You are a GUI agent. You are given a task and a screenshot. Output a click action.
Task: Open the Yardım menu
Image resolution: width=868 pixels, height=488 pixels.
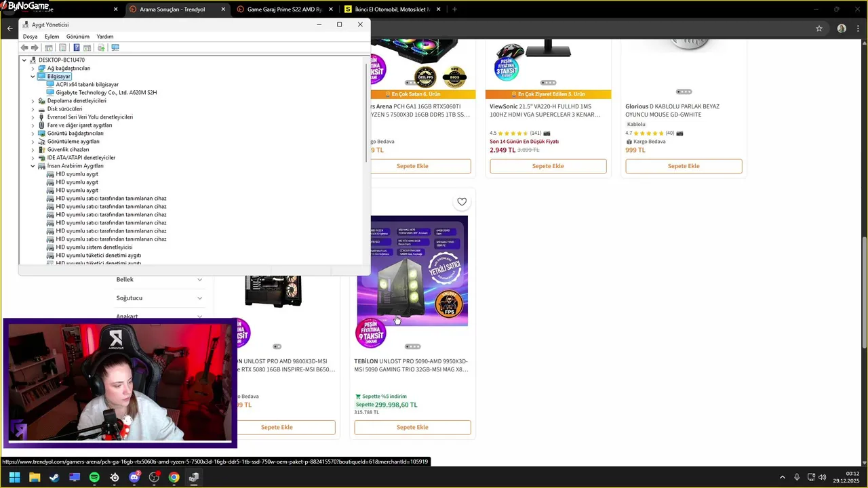coord(105,37)
